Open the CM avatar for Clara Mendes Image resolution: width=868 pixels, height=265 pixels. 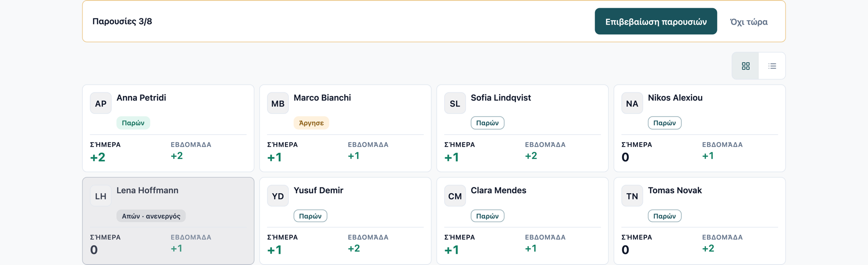pyautogui.click(x=455, y=196)
